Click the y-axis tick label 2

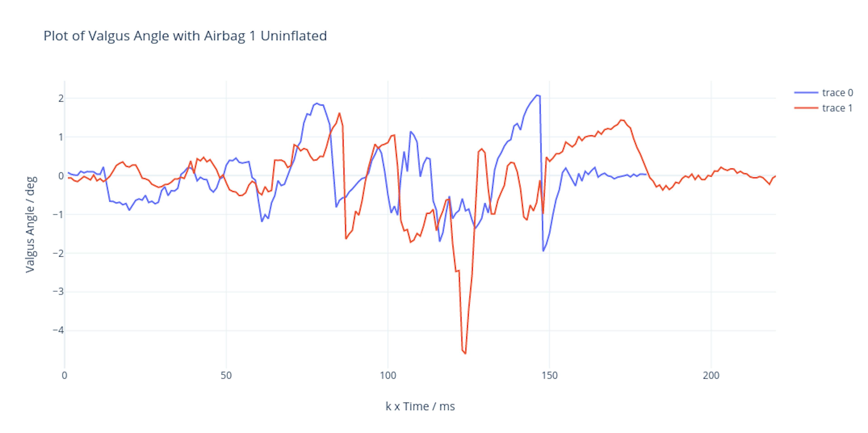pyautogui.click(x=61, y=99)
